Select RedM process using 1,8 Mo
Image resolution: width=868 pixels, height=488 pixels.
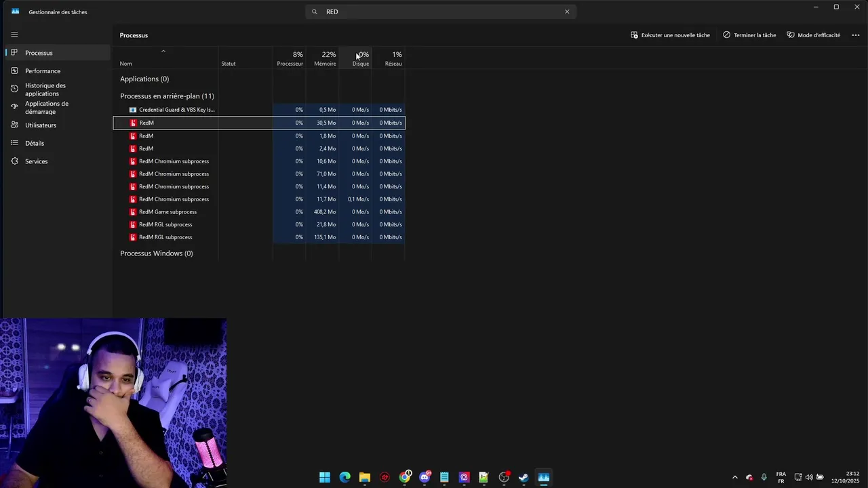click(x=259, y=136)
